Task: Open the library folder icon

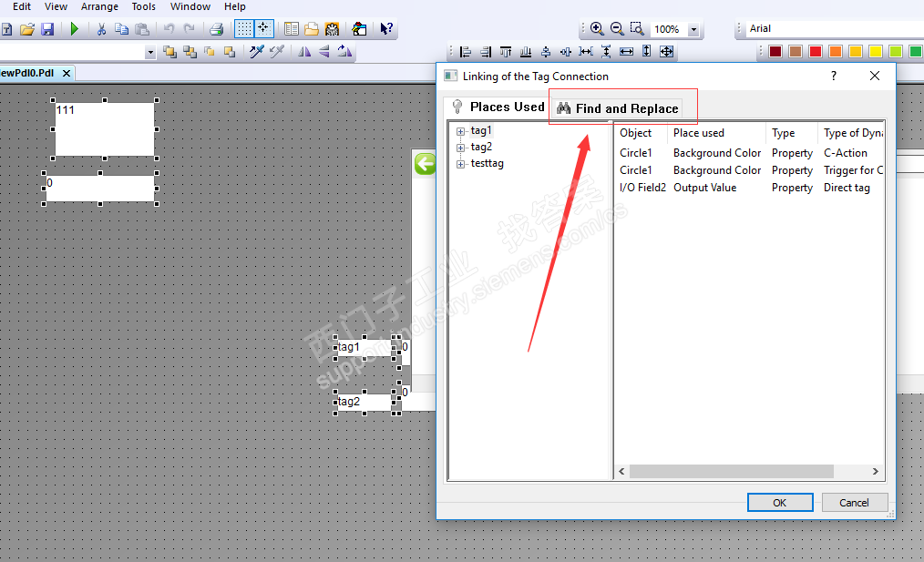Action: (x=311, y=29)
